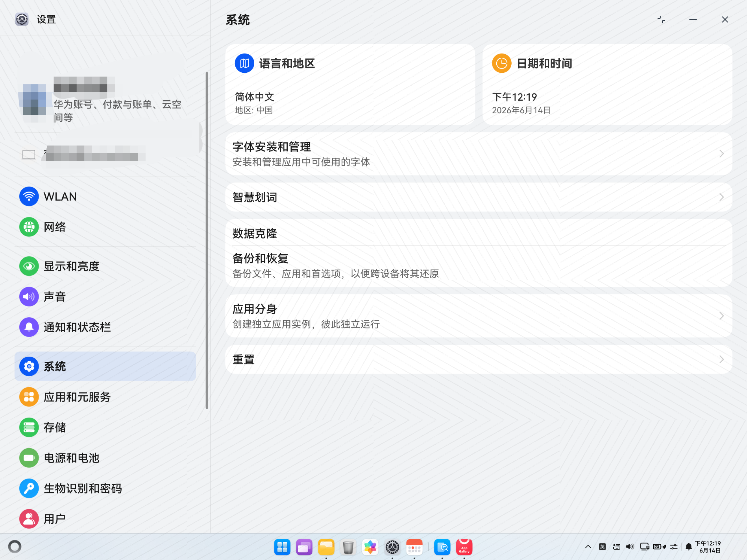The height and width of the screenshot is (560, 747).
Task: Click the taskbar clock 下午12:19
Action: 708,543
